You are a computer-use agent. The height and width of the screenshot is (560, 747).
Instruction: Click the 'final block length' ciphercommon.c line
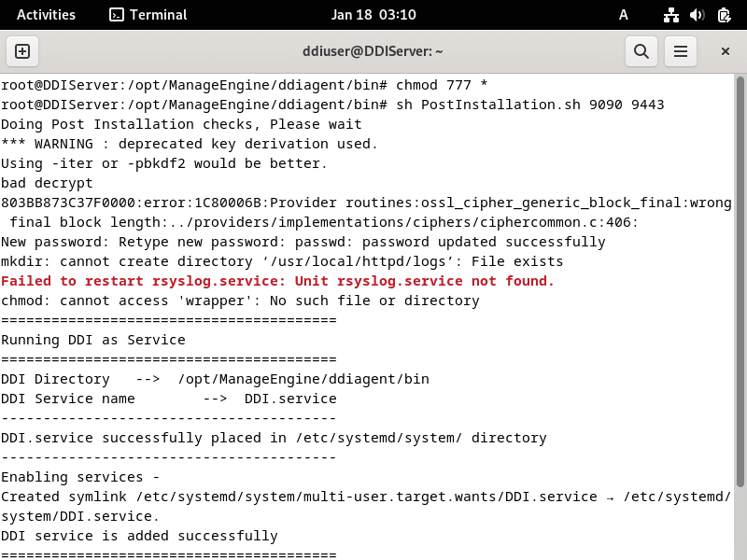(x=324, y=222)
